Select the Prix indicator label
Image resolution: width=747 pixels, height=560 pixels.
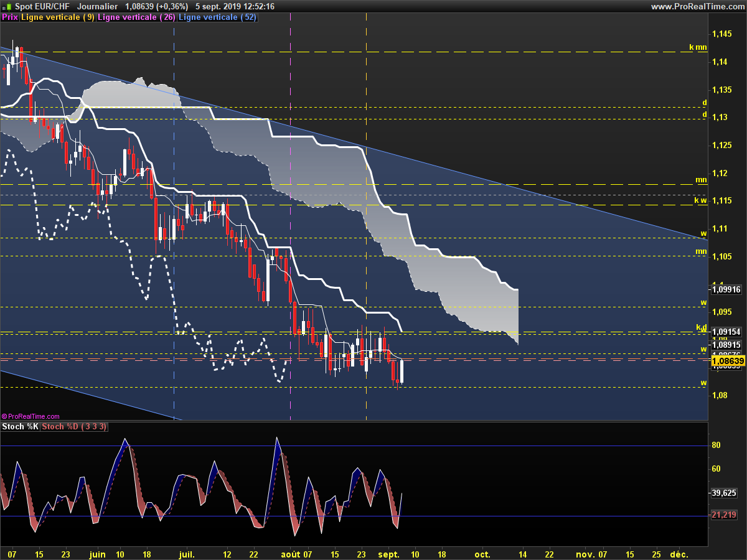pyautogui.click(x=10, y=17)
